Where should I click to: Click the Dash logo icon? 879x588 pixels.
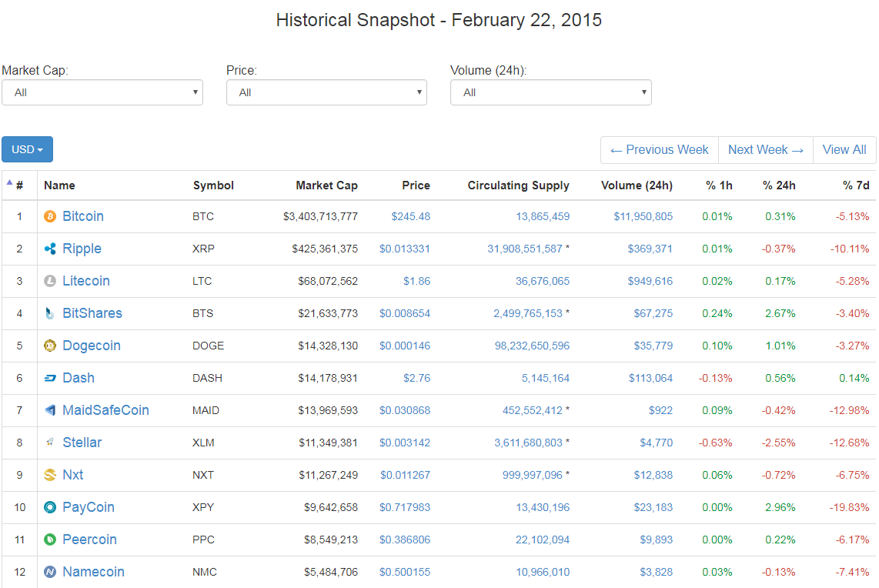(x=50, y=378)
